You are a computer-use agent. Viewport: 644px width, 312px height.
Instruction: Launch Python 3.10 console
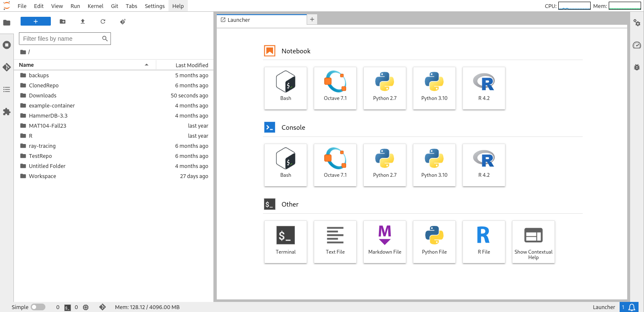pos(434,165)
